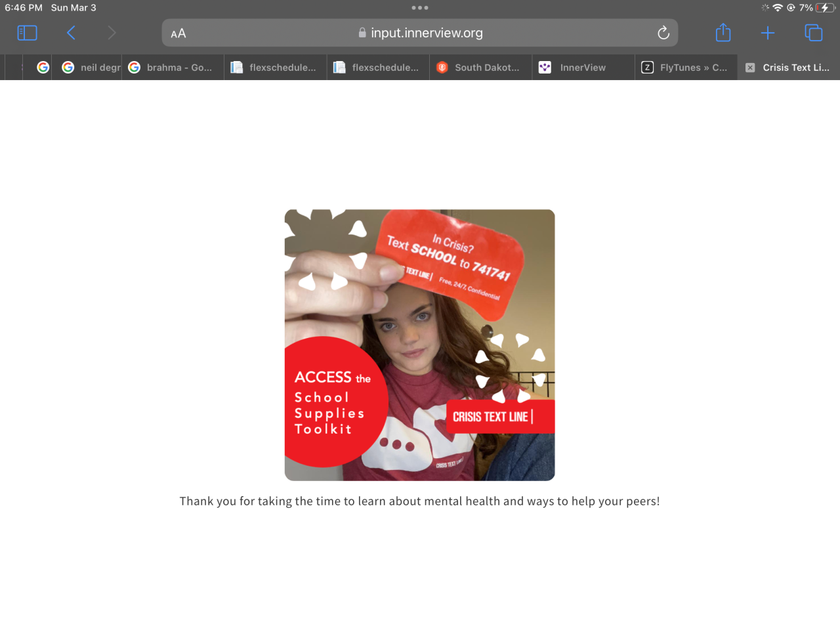Image resolution: width=840 pixels, height=630 pixels.
Task: Go back to the previous page
Action: point(71,33)
